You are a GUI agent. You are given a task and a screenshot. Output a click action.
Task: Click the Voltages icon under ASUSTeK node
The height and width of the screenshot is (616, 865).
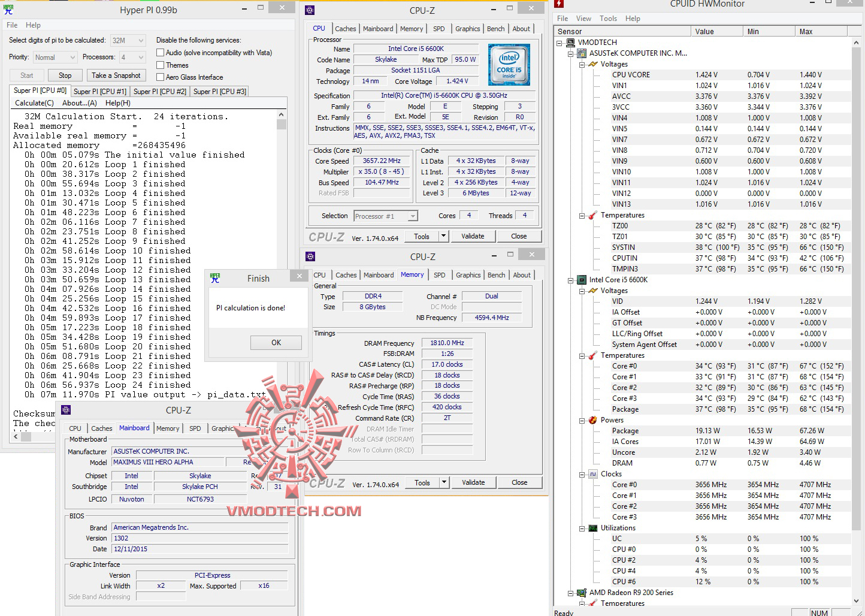pyautogui.click(x=593, y=64)
